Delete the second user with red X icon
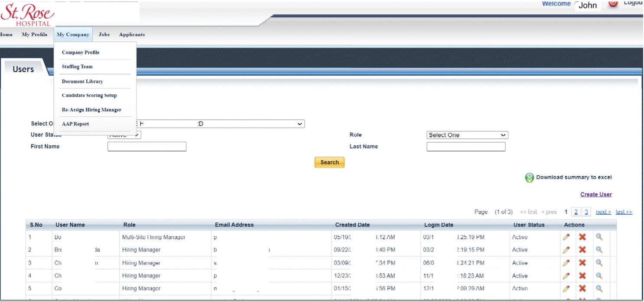The image size is (644, 302). [583, 250]
